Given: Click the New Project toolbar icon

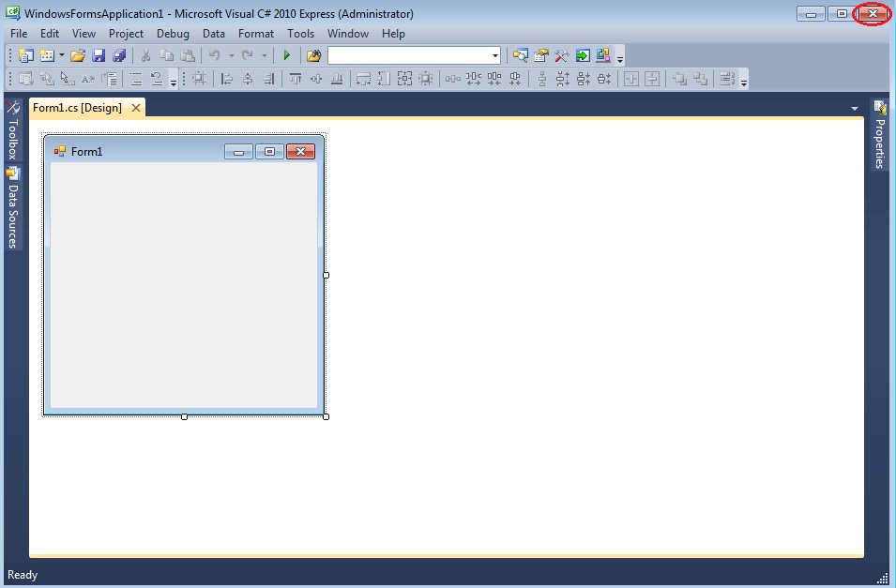Looking at the screenshot, I should pyautogui.click(x=25, y=55).
